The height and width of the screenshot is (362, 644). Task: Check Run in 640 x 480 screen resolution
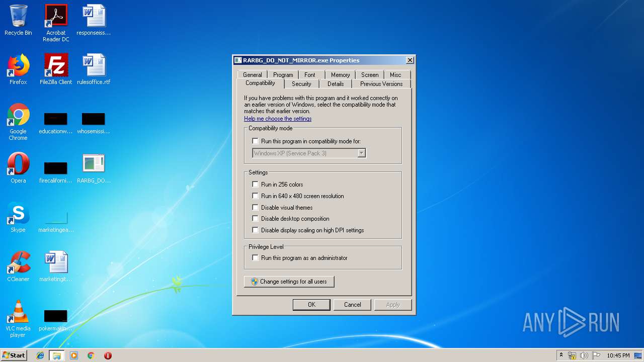tap(255, 196)
